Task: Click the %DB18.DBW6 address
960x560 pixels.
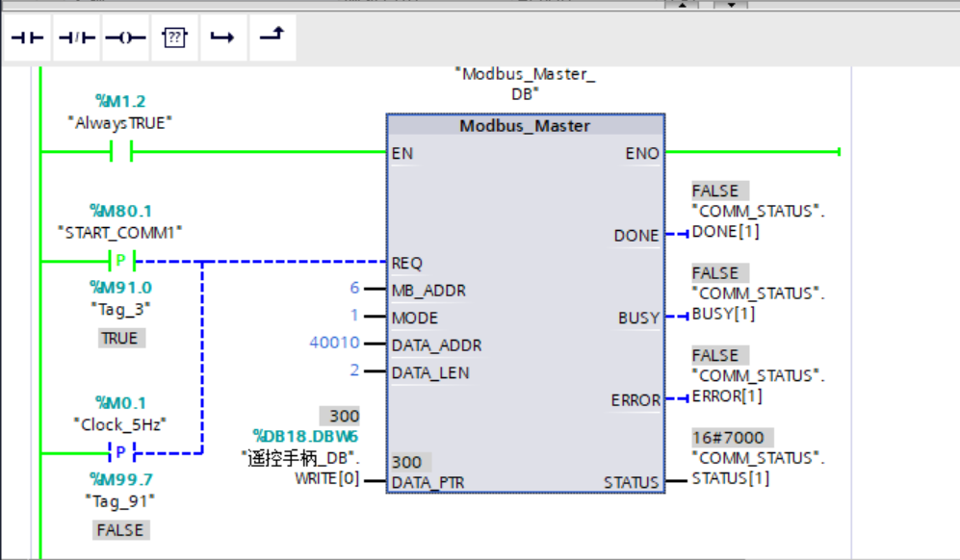Action: 305,437
